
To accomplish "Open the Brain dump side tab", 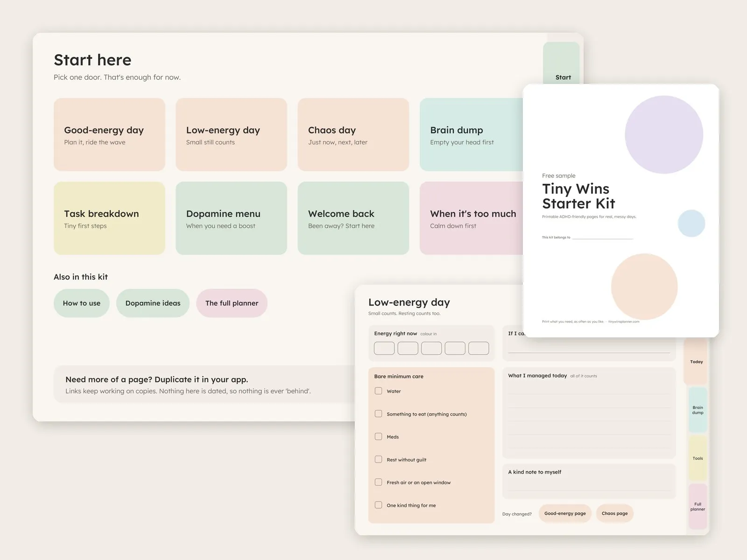I will pos(698,410).
